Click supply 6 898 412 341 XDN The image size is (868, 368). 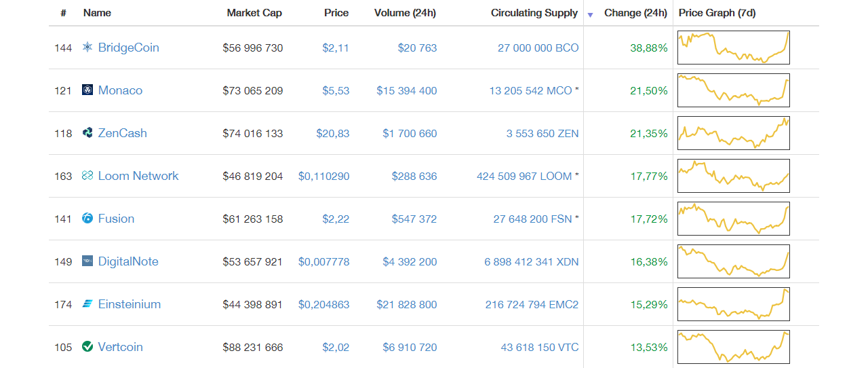(532, 261)
